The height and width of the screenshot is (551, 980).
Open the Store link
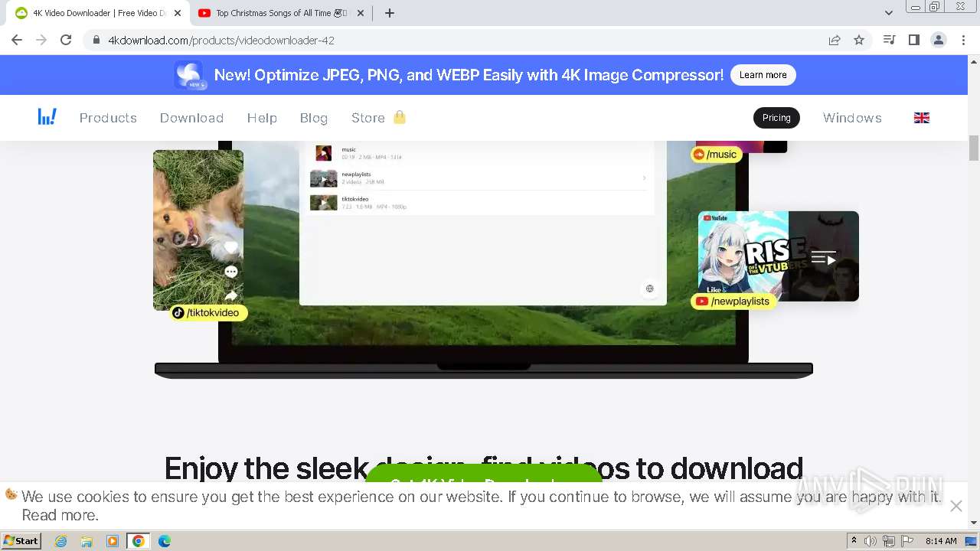pos(367,118)
